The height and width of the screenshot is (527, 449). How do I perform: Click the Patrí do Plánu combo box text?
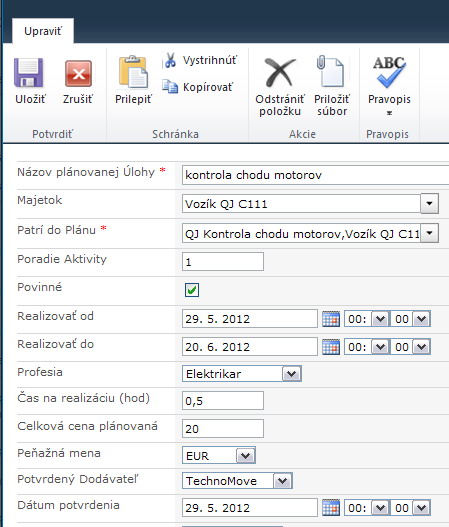301,233
